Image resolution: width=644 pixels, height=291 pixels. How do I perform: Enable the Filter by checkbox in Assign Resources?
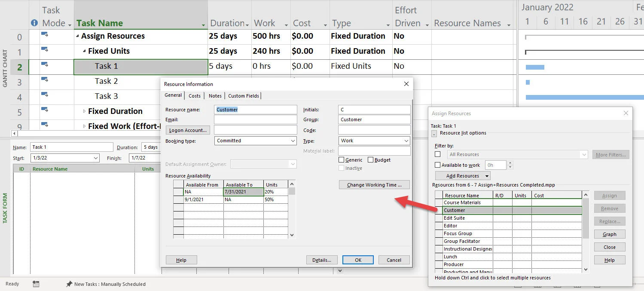coord(437,154)
